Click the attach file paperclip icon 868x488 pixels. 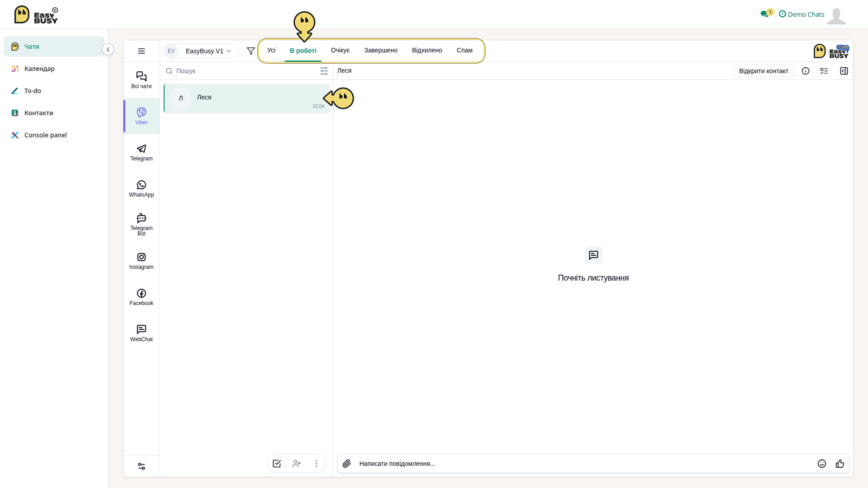[x=347, y=464]
